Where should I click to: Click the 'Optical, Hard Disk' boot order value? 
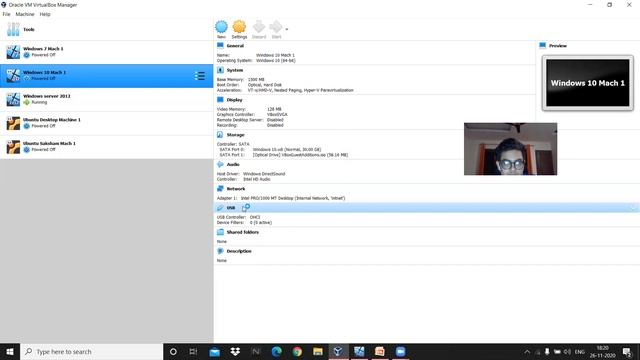click(x=264, y=85)
